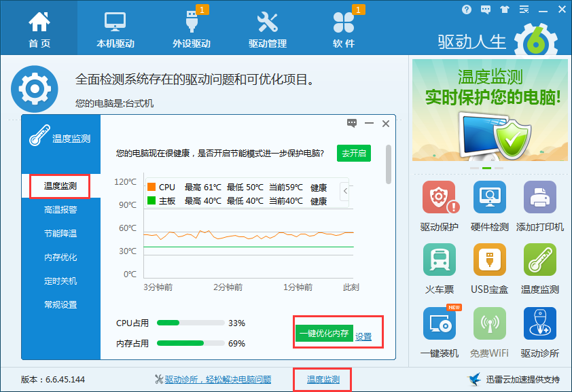The image size is (572, 392).
Task: Select 节能降温 in sidebar
Action: pos(60,234)
